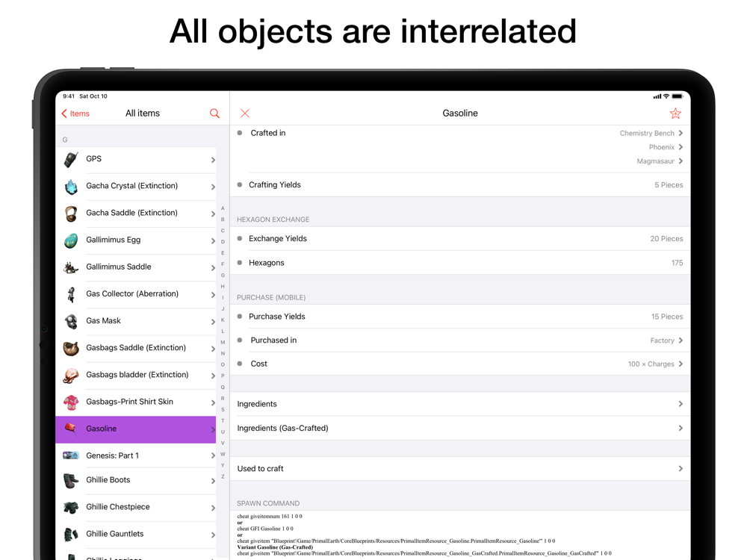The height and width of the screenshot is (560, 747).
Task: Tap the Gasbags bladder icon
Action: click(x=71, y=376)
